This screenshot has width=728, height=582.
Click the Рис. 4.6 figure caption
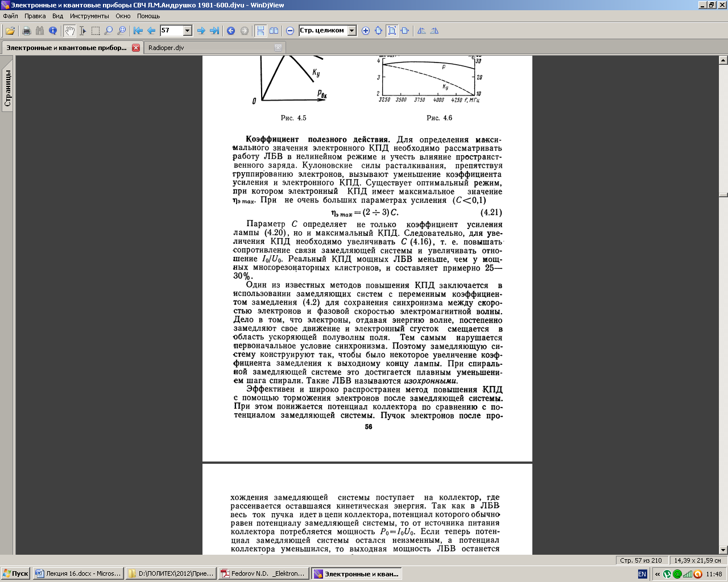coord(440,118)
